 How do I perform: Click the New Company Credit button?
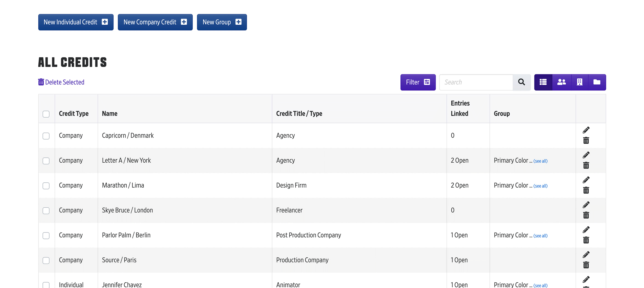[x=155, y=22]
